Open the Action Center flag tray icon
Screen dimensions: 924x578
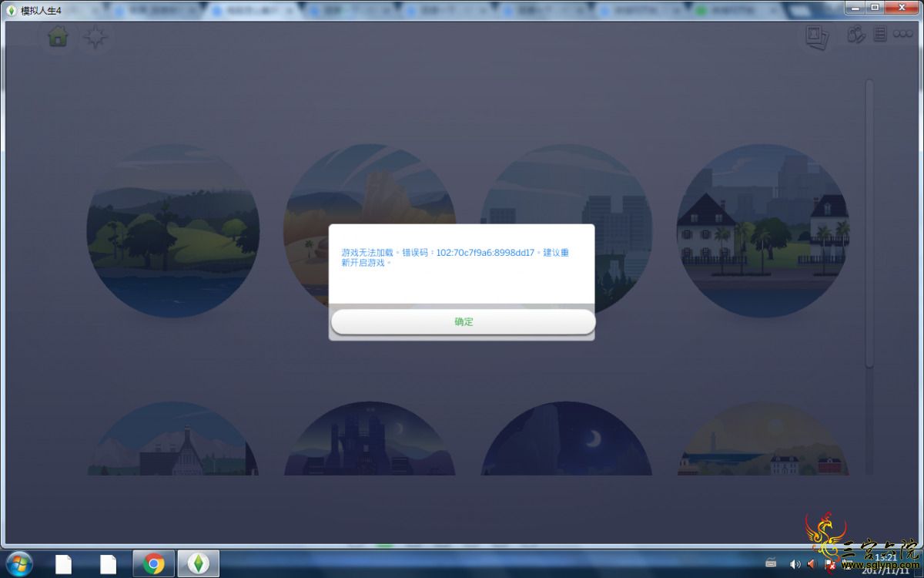[830, 564]
